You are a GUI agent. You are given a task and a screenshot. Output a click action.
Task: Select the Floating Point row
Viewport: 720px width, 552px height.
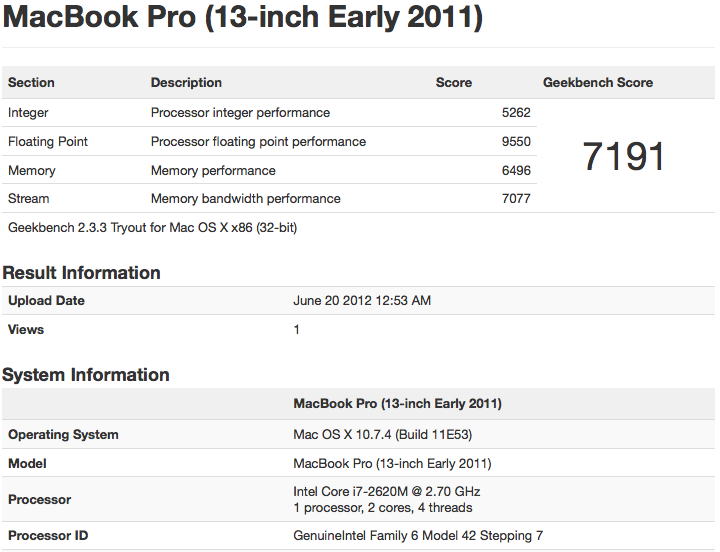(269, 141)
